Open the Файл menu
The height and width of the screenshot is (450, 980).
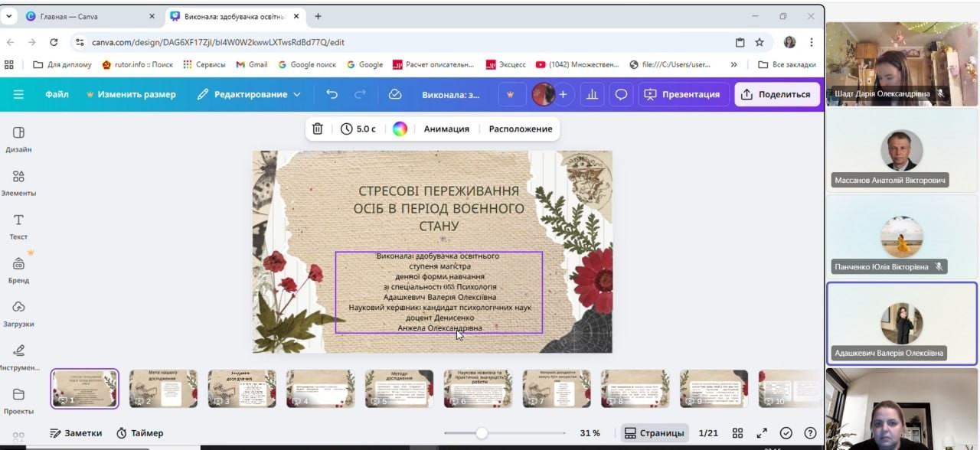coord(57,94)
